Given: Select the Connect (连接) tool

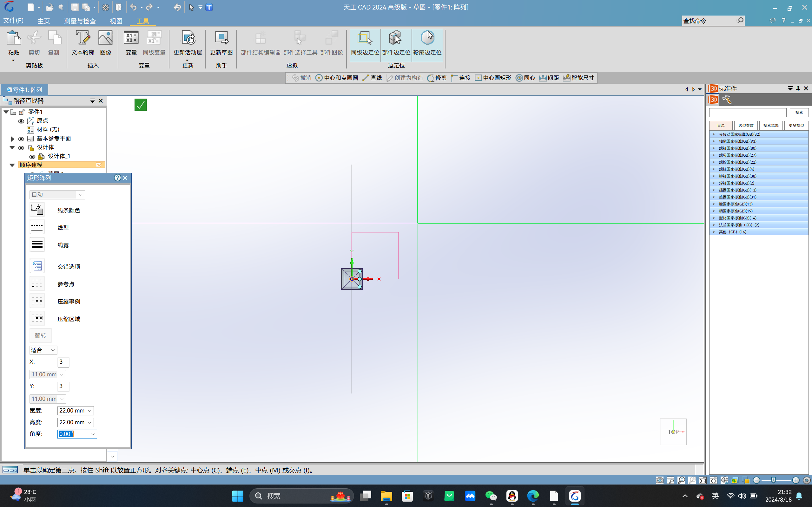Looking at the screenshot, I should tap(461, 78).
